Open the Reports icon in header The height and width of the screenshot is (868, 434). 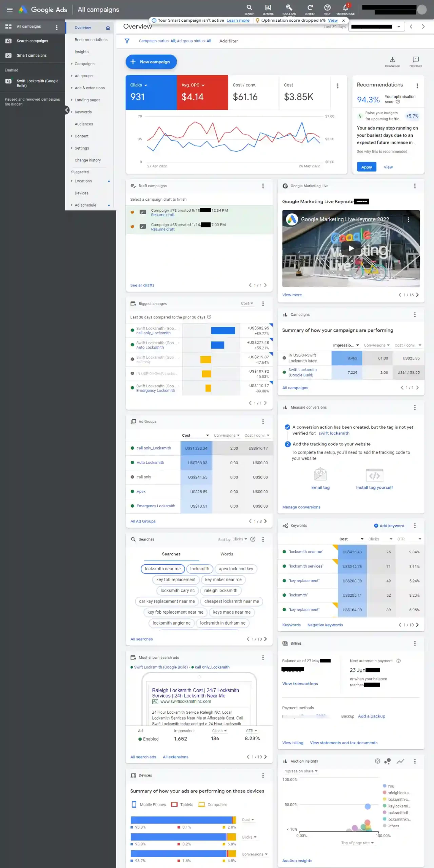pyautogui.click(x=268, y=8)
